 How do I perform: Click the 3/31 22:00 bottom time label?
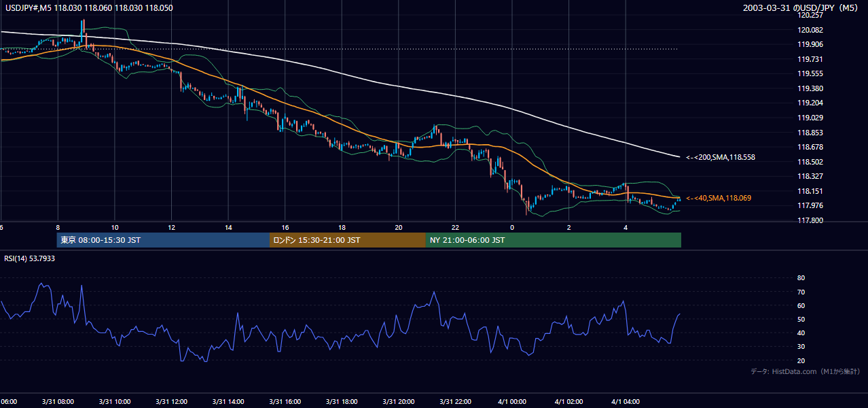[x=455, y=402]
